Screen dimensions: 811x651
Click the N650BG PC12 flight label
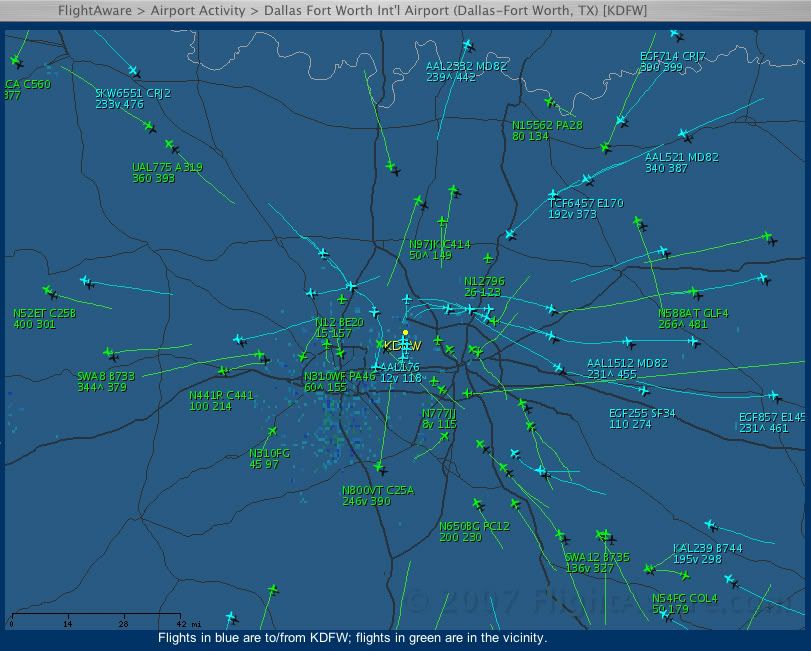coord(474,532)
